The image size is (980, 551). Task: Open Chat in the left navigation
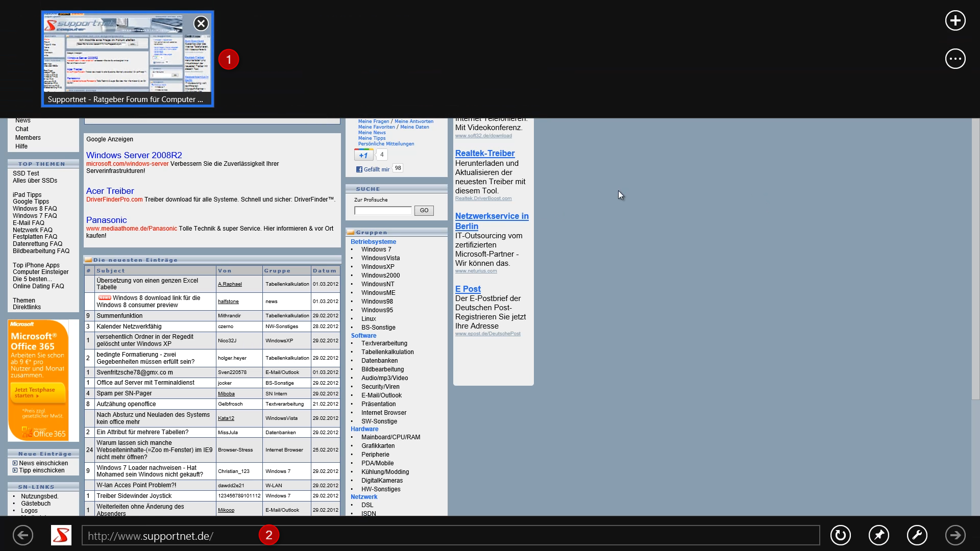click(x=22, y=129)
